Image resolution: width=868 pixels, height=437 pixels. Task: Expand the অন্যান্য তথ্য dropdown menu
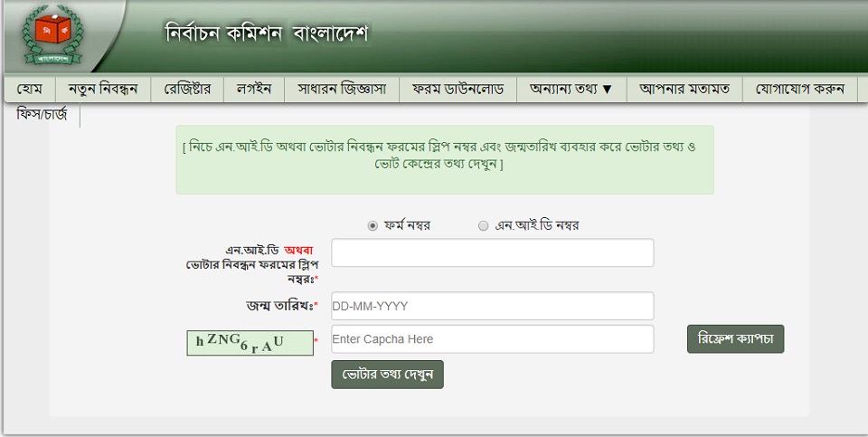(571, 89)
